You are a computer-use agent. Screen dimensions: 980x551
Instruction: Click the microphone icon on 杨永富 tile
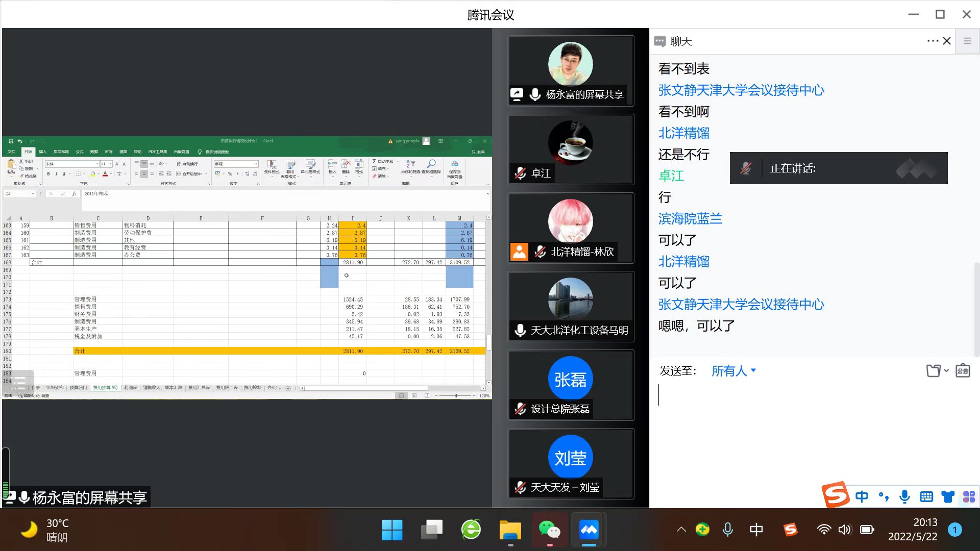point(535,94)
